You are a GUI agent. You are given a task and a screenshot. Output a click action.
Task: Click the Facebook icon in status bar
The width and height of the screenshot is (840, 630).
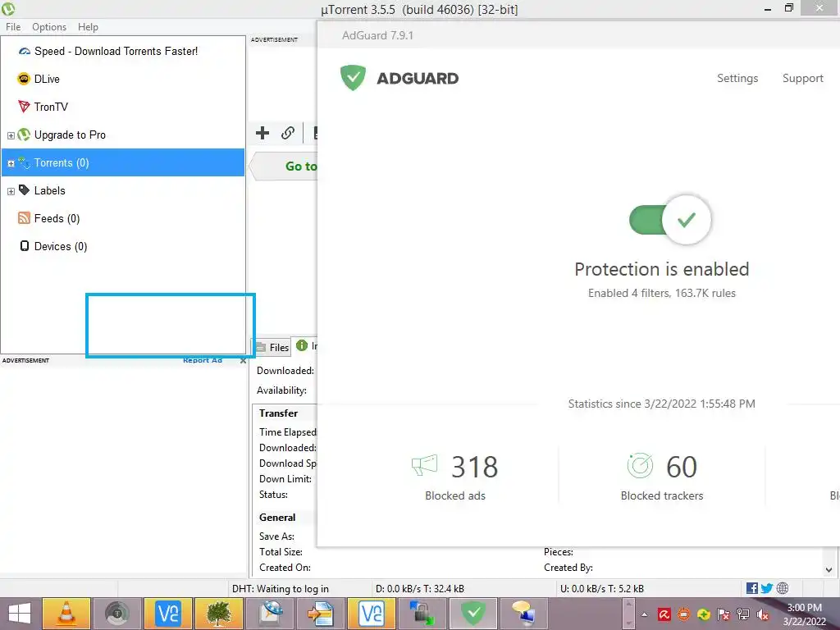(x=752, y=588)
